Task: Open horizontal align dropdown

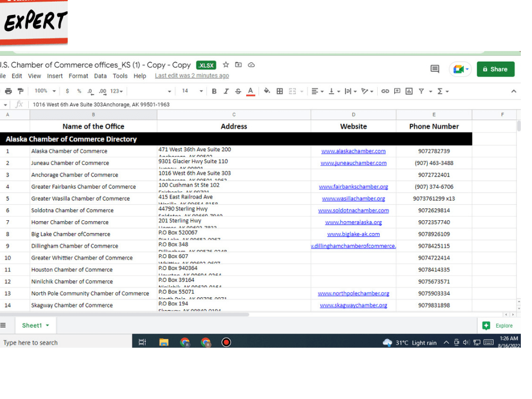Action: (x=318, y=92)
